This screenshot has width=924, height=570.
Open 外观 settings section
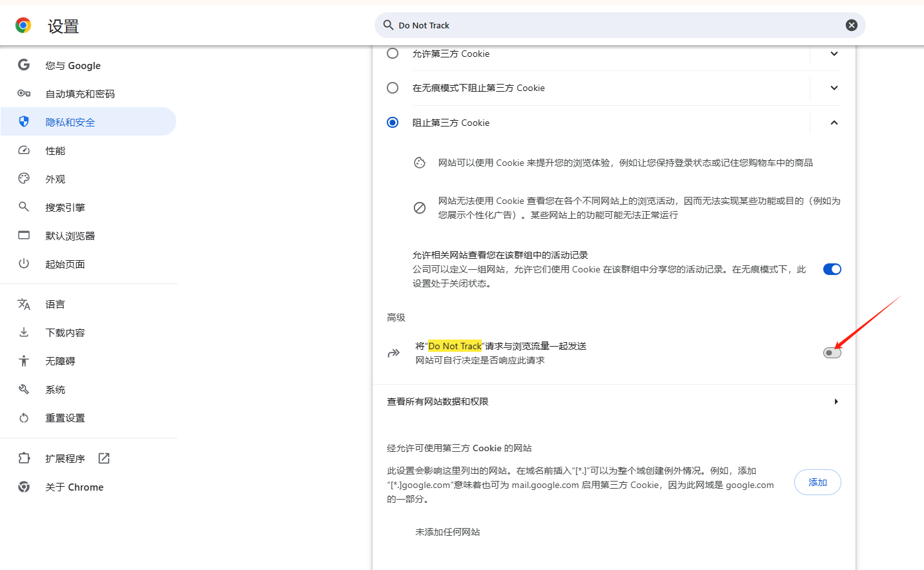[88, 179]
